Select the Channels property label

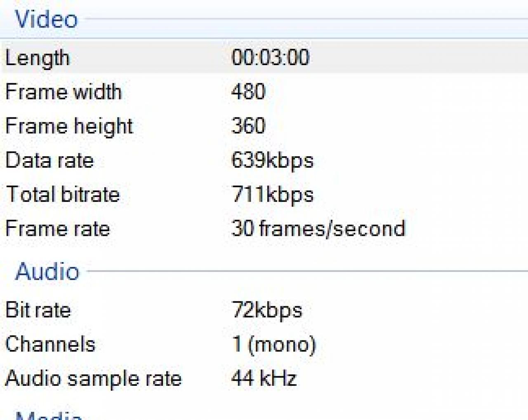point(50,344)
